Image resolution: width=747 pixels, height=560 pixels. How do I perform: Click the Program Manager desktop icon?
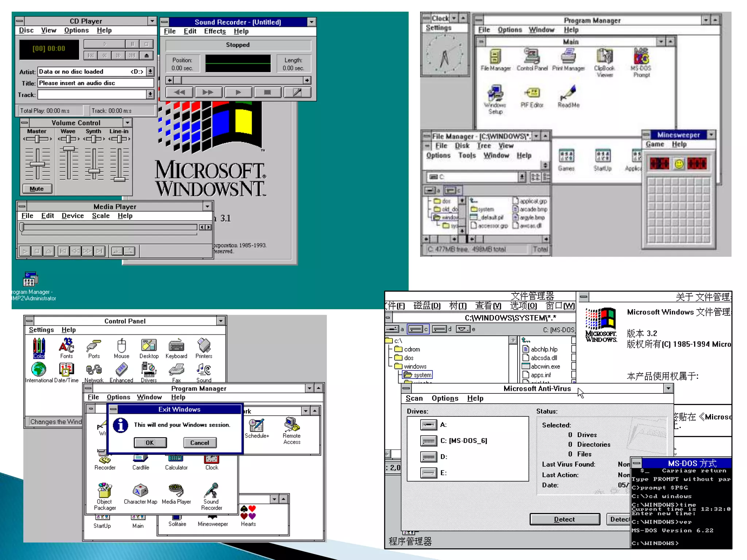pyautogui.click(x=31, y=280)
